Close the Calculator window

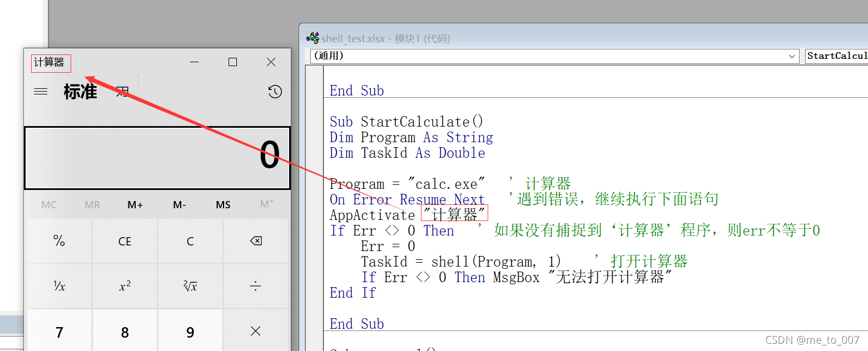click(271, 62)
